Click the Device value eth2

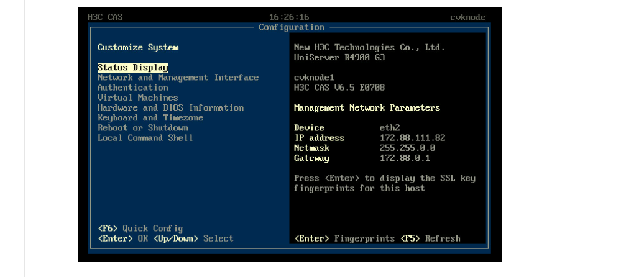(390, 128)
